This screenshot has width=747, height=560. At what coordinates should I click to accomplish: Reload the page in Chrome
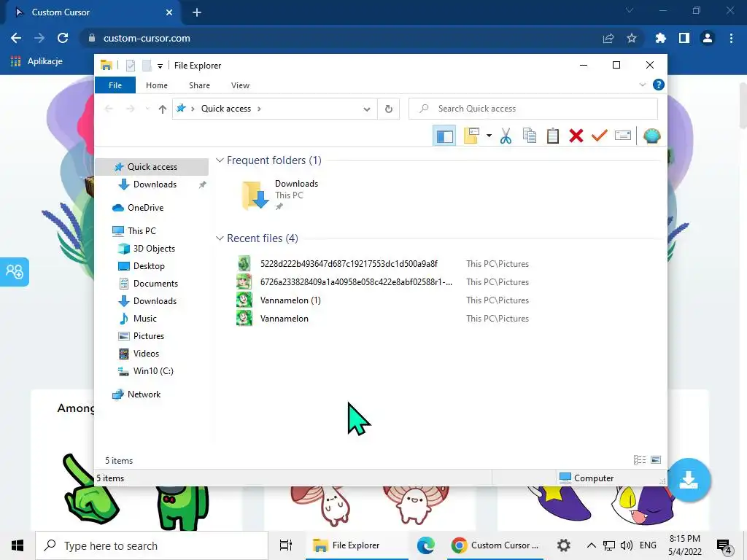[63, 38]
